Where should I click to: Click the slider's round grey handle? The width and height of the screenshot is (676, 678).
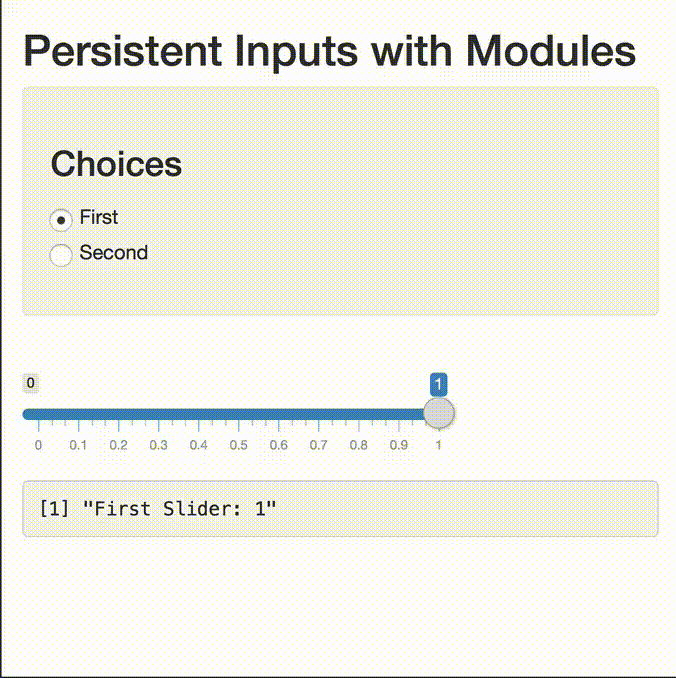(439, 413)
